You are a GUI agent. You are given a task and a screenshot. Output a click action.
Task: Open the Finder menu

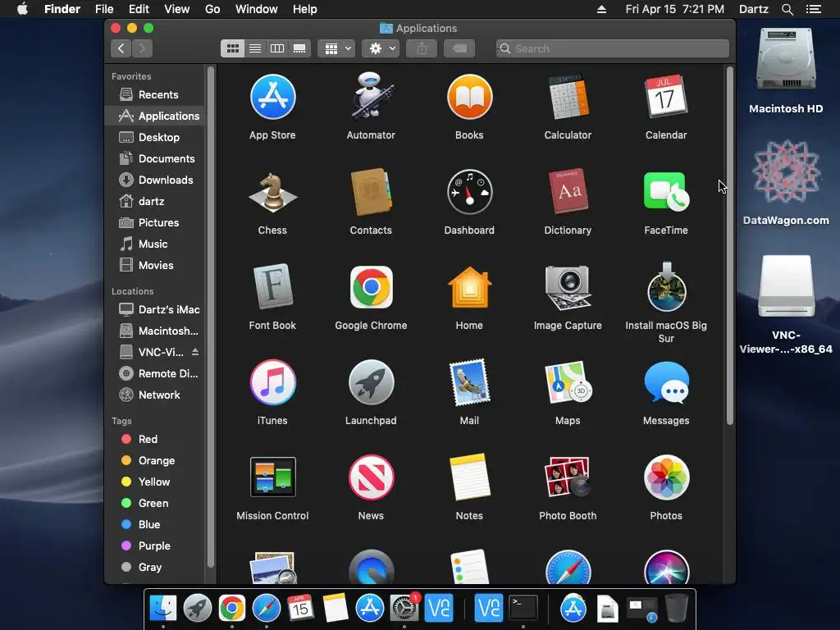[62, 9]
